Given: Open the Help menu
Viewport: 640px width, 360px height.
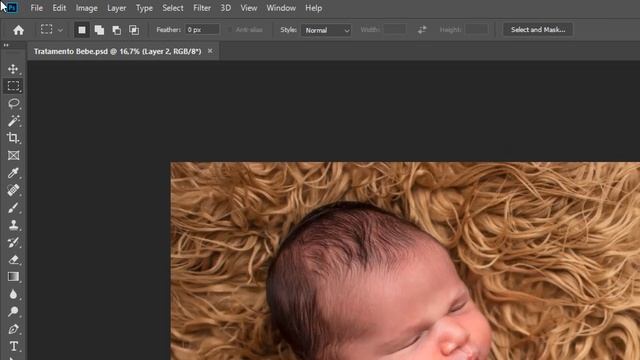Looking at the screenshot, I should (x=313, y=8).
